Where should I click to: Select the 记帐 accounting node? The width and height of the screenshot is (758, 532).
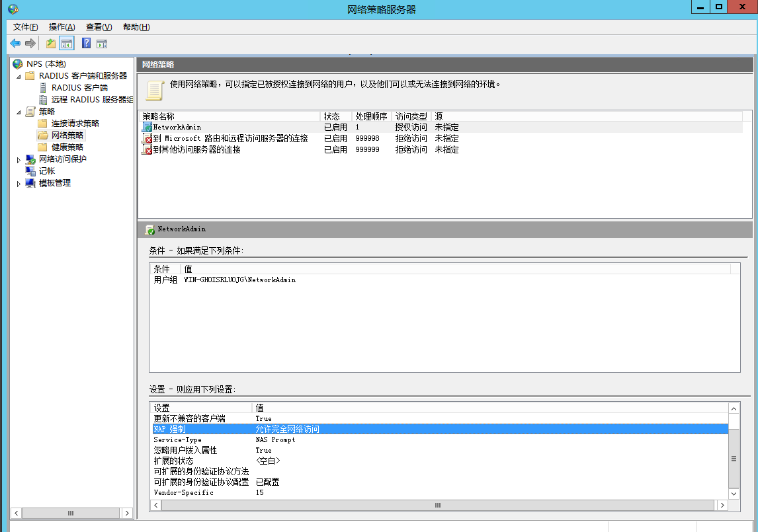pyautogui.click(x=47, y=171)
